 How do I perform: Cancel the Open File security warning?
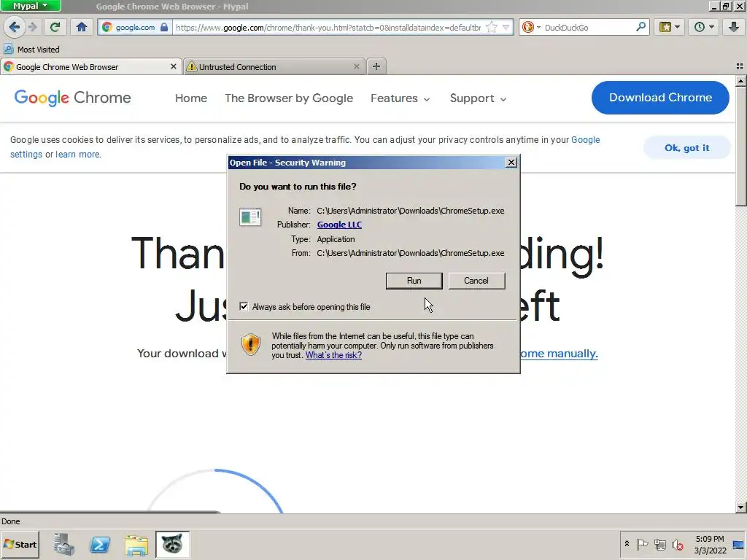click(x=476, y=281)
